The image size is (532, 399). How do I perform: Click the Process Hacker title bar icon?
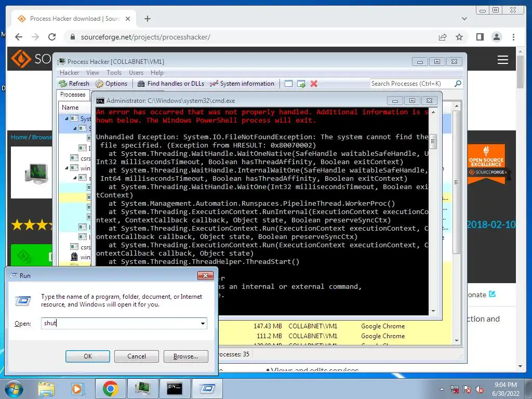pos(61,61)
